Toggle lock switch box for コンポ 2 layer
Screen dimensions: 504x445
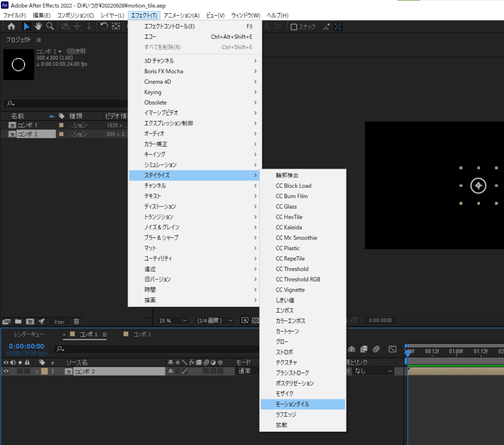pos(28,371)
